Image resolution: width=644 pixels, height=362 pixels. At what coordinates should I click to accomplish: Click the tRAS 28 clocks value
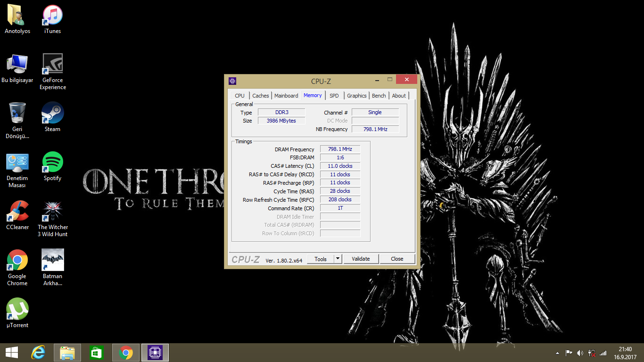pos(340,191)
